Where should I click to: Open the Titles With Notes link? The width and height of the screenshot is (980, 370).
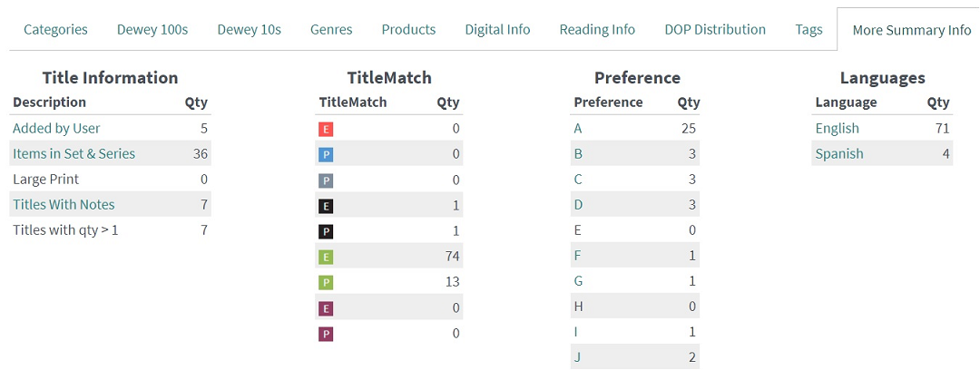(64, 204)
